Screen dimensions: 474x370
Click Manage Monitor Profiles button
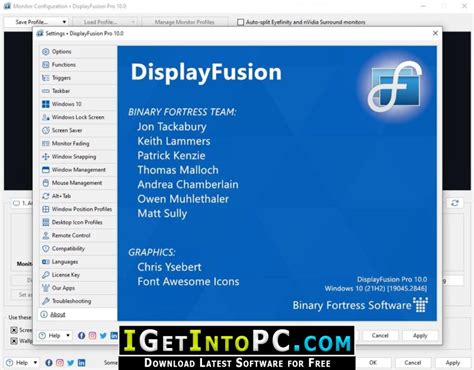pyautogui.click(x=184, y=22)
